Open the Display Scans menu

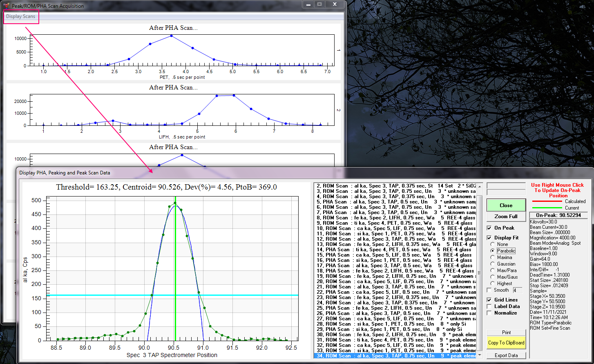pos(21,16)
